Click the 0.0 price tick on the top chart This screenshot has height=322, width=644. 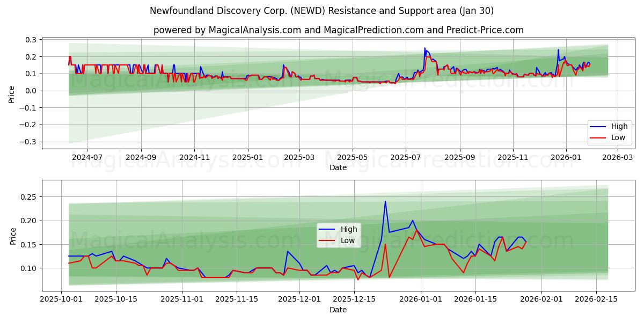(31, 91)
